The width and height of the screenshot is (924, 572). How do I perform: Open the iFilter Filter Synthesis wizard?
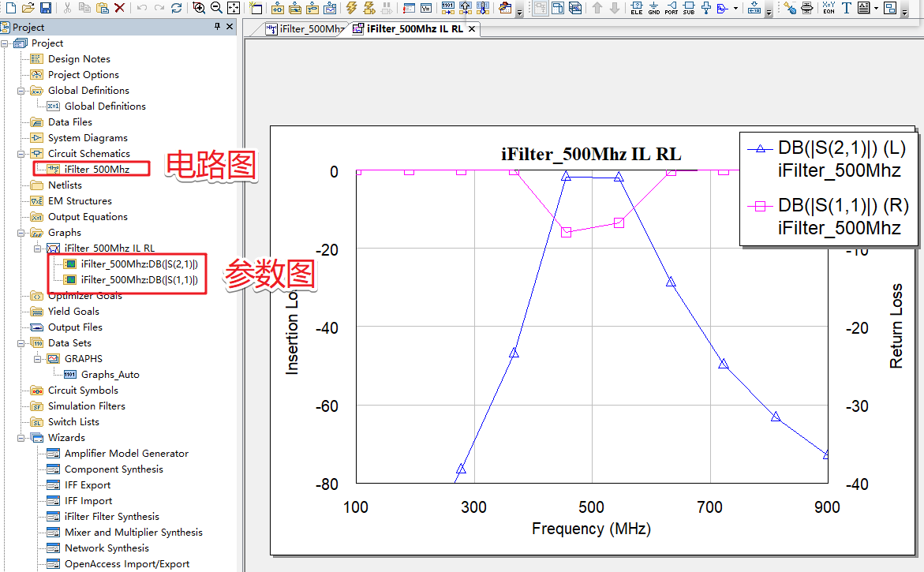coord(111,517)
